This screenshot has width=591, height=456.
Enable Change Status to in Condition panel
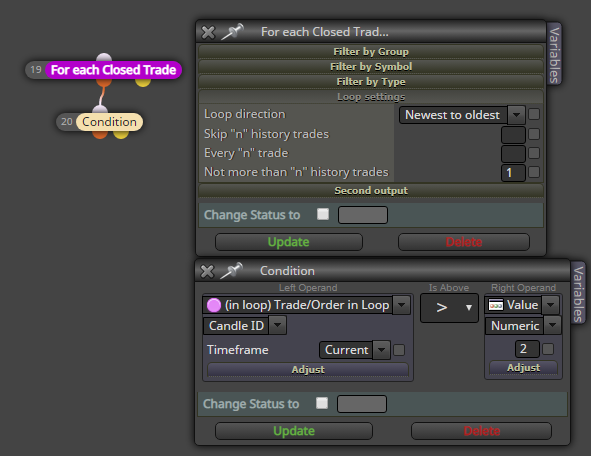coord(322,403)
